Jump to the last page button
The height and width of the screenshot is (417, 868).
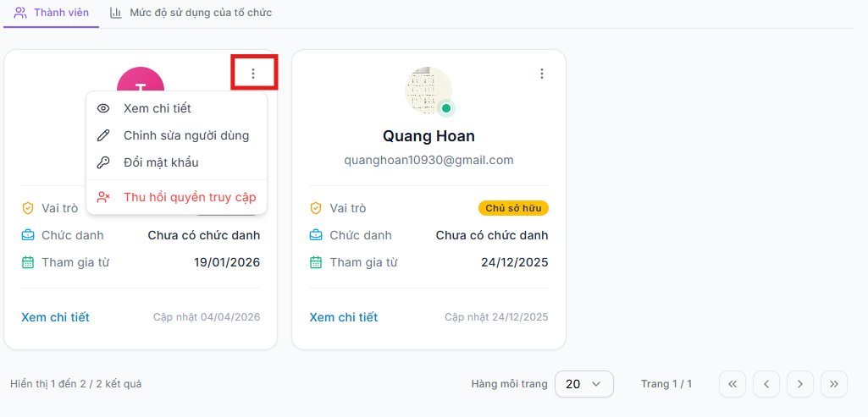[833, 384]
